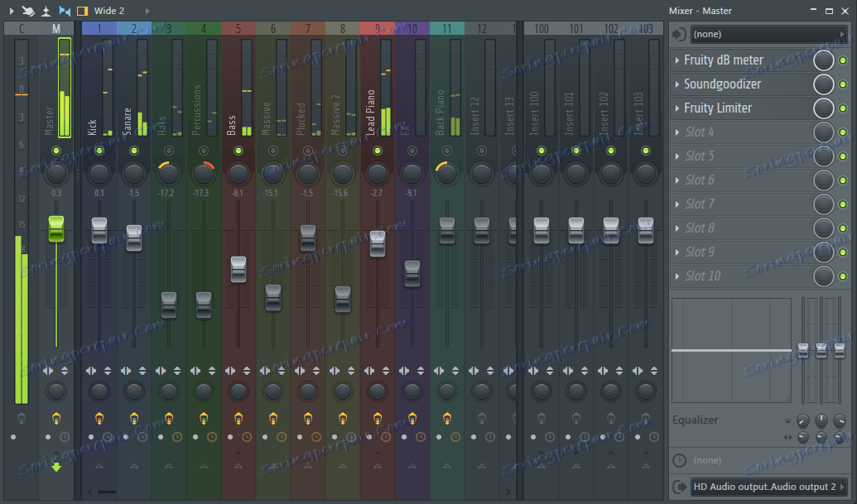
Task: Click the blue waveform view icon
Action: pyautogui.click(x=65, y=11)
